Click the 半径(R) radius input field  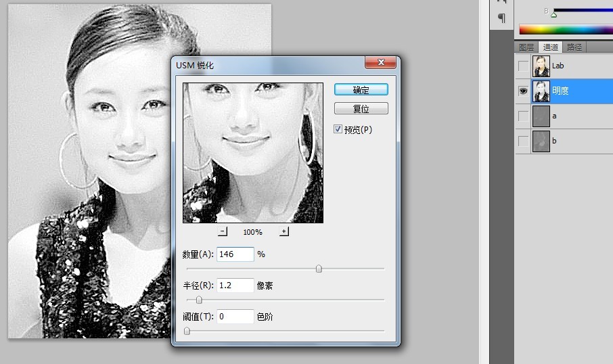tap(235, 286)
